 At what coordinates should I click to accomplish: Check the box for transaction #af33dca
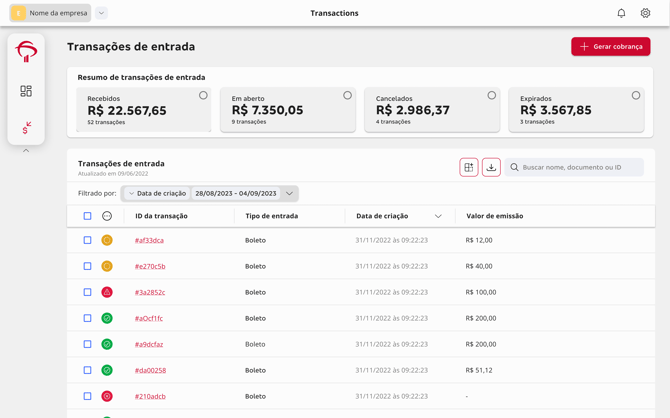pyautogui.click(x=87, y=240)
